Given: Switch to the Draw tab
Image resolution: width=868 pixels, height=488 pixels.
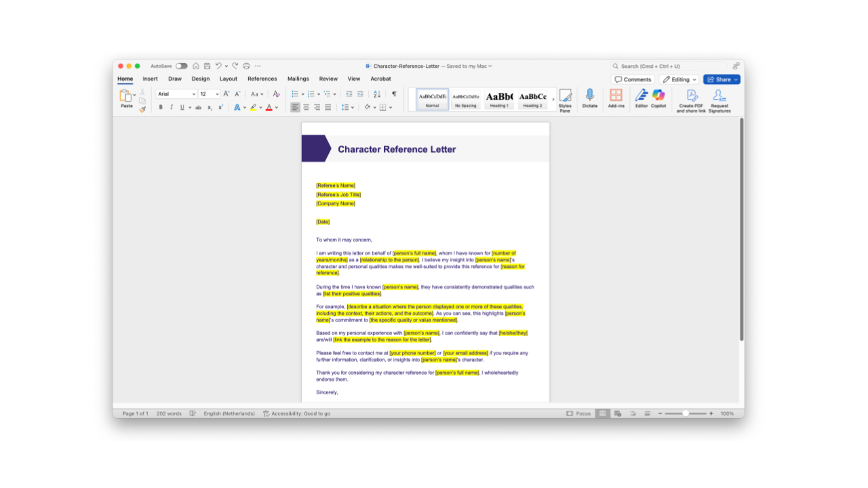Looking at the screenshot, I should click(175, 79).
